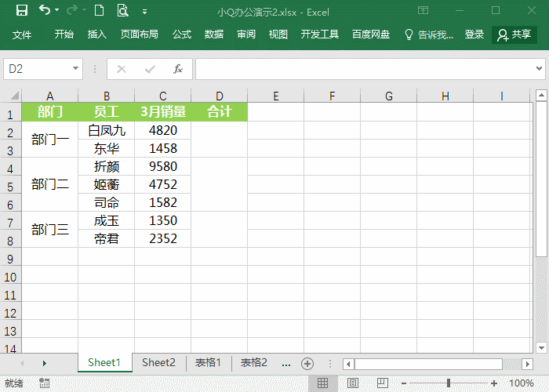Open Customize Quick Access Toolbar dropdown
This screenshot has width=549, height=392.
click(x=144, y=12)
